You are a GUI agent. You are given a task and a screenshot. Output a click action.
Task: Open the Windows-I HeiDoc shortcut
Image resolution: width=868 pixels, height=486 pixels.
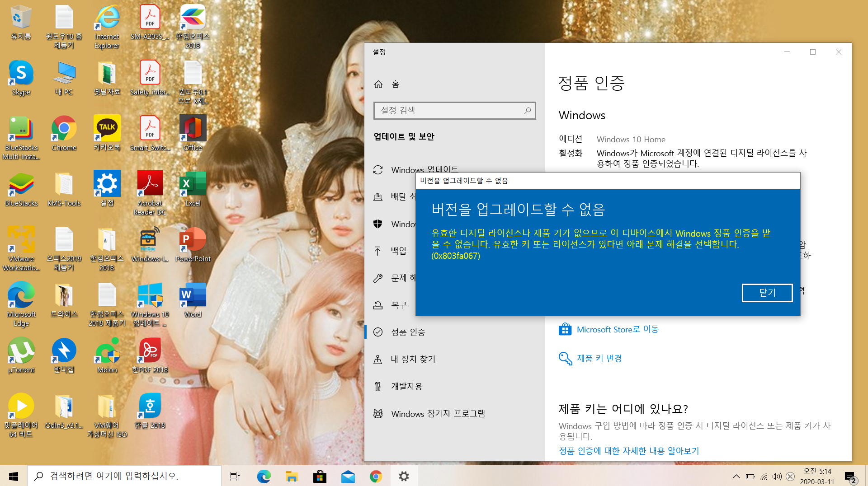click(150, 244)
